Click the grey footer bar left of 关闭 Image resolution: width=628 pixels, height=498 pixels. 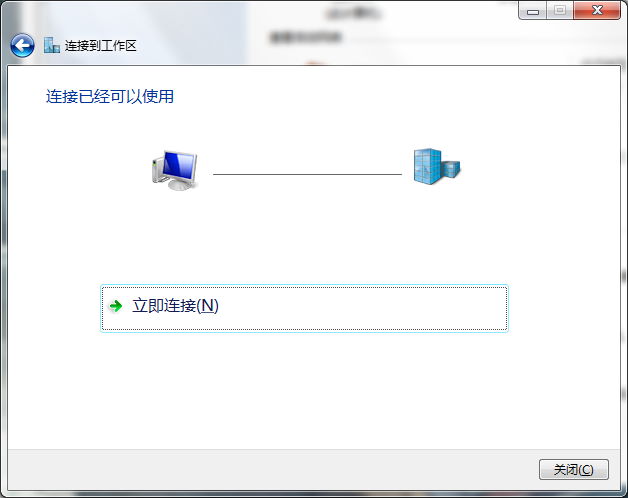[x=272, y=470]
